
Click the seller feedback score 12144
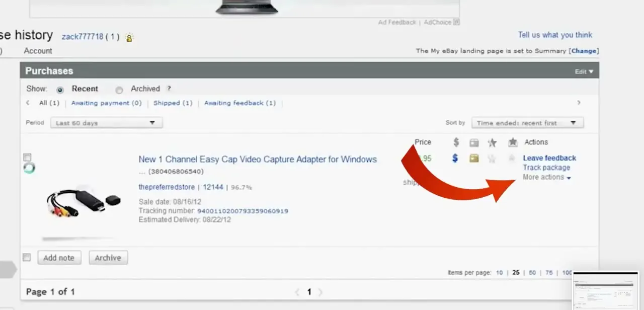(x=213, y=187)
